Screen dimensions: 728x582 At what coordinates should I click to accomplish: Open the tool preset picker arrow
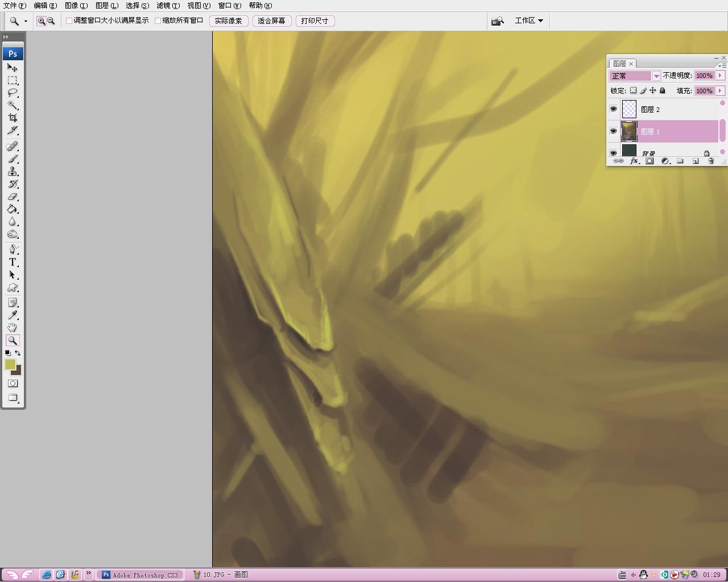(x=26, y=21)
